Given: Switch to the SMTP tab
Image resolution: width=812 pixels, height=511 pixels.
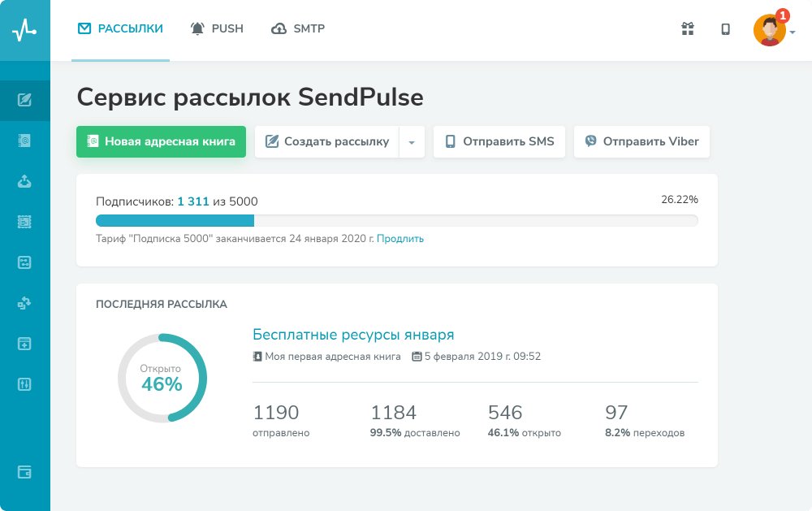Looking at the screenshot, I should click(298, 29).
